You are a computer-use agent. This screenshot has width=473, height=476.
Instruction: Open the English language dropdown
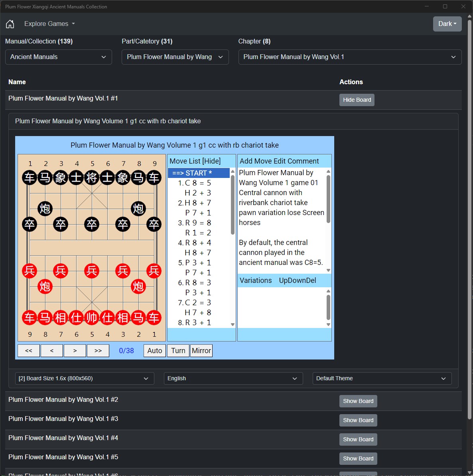pos(233,379)
